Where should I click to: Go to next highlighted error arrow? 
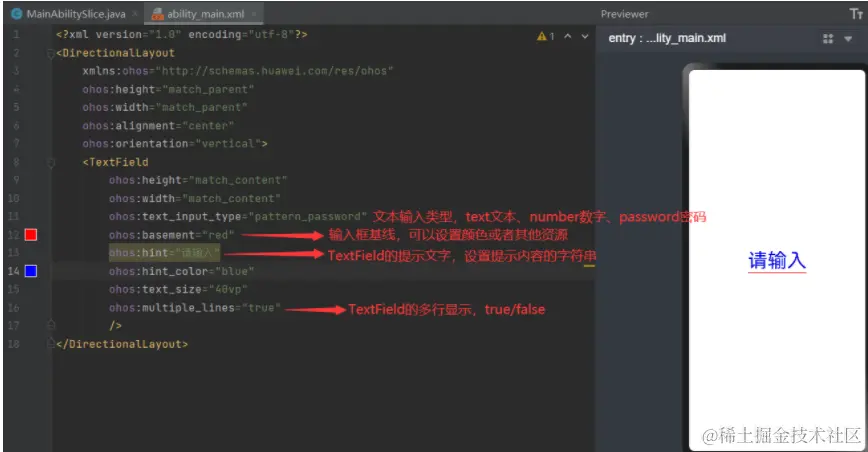(x=585, y=37)
